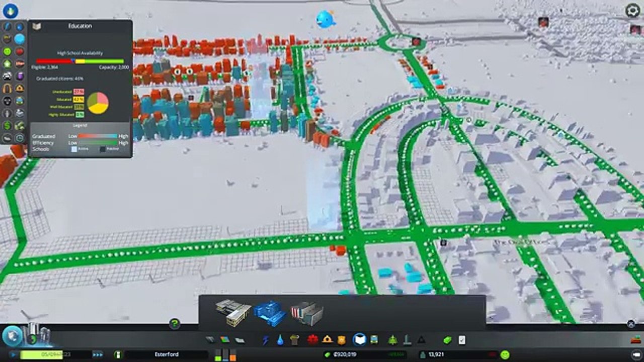Open the Electricity lightning build menu
Screen dimensions: 644x362
click(x=266, y=340)
